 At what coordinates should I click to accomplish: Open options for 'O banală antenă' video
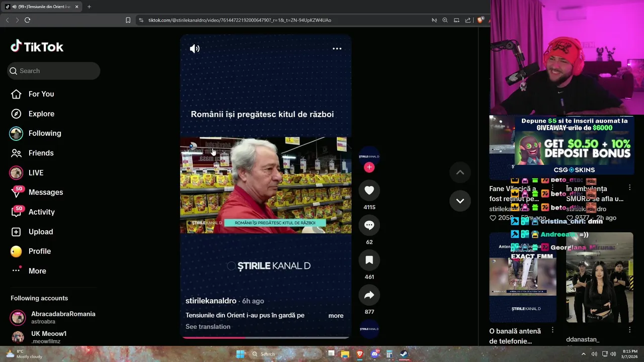(x=552, y=330)
